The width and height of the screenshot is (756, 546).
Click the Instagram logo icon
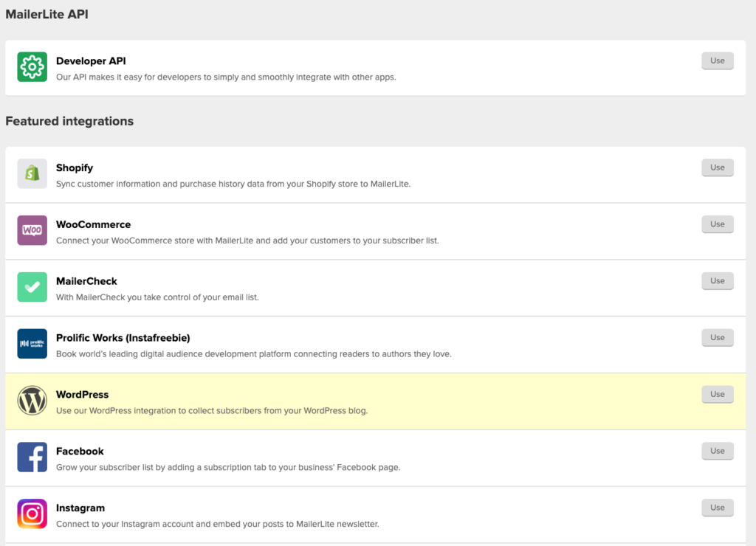pyautogui.click(x=32, y=514)
